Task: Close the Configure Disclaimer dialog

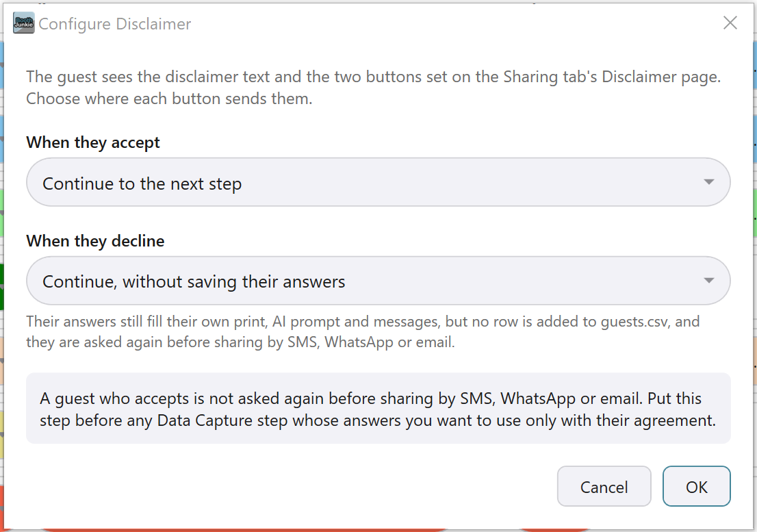Action: 730,23
